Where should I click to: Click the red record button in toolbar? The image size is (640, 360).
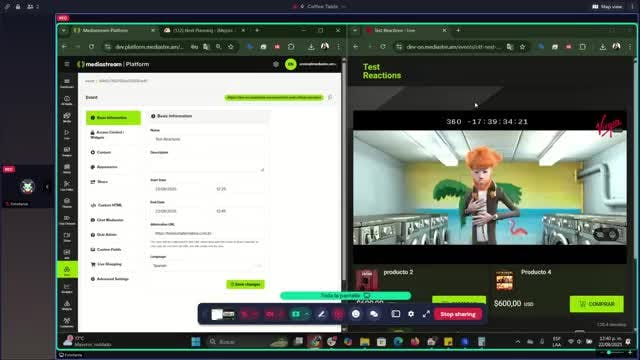coord(339,314)
